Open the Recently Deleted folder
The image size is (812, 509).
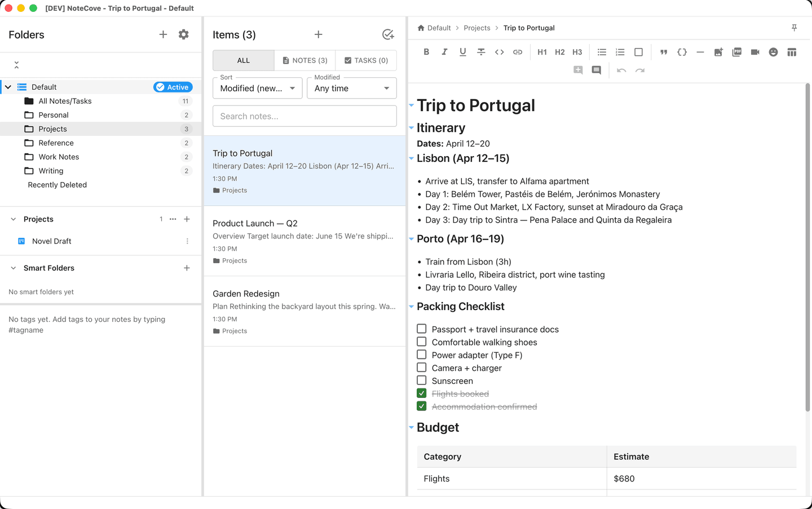pyautogui.click(x=57, y=184)
